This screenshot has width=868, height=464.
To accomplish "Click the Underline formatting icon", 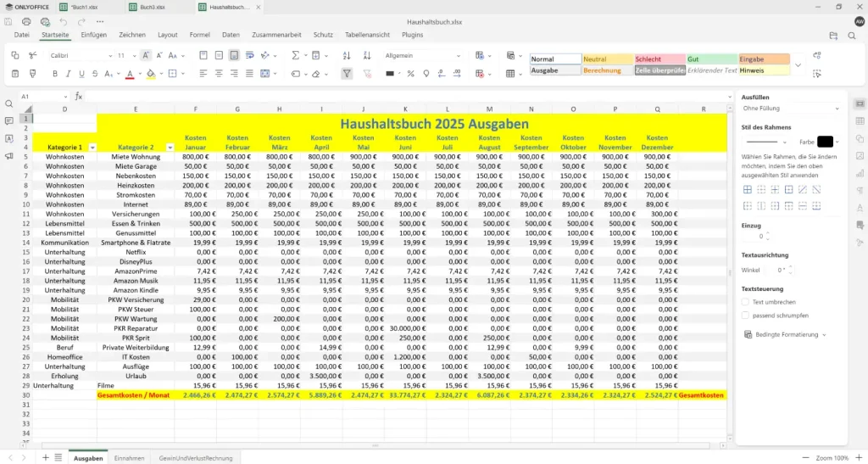I will [82, 74].
